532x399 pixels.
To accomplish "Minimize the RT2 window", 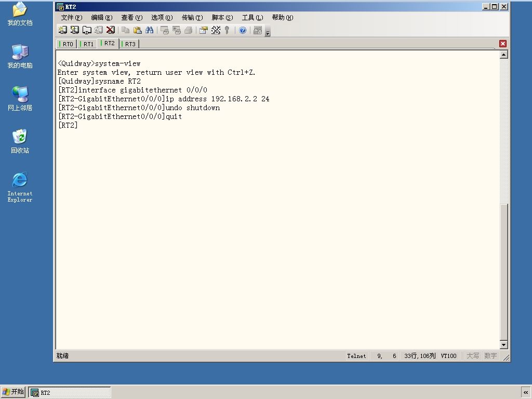I will pos(486,6).
